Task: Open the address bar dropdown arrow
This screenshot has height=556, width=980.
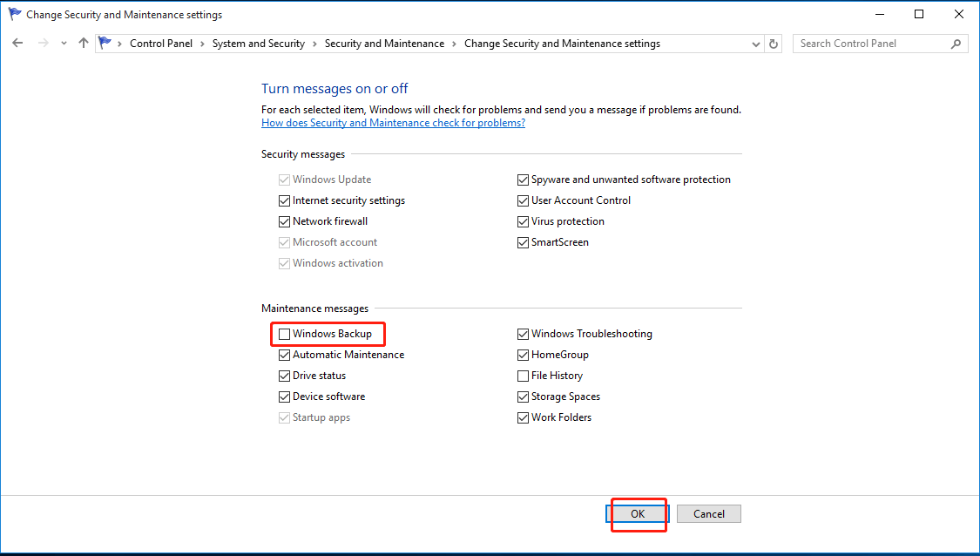Action: 755,43
